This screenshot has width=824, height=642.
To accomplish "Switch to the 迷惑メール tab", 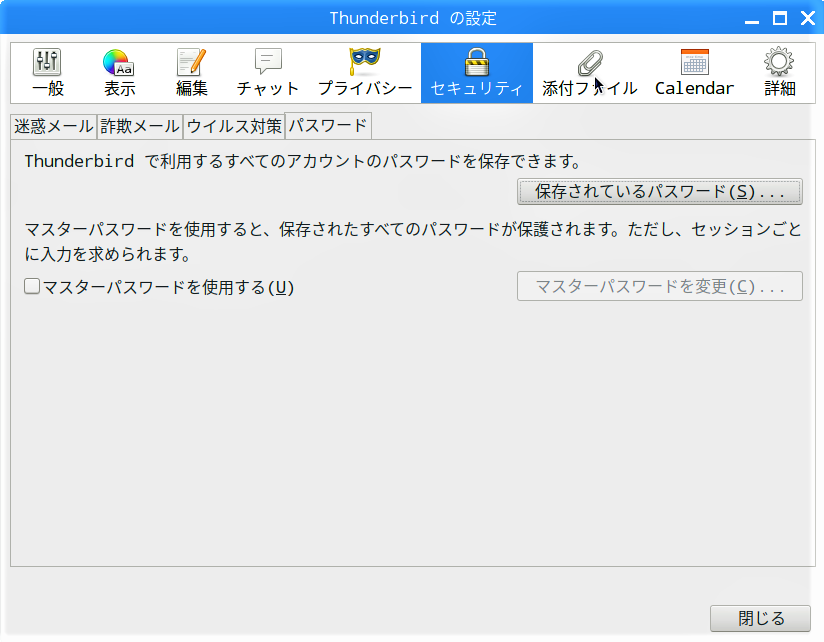I will 54,127.
